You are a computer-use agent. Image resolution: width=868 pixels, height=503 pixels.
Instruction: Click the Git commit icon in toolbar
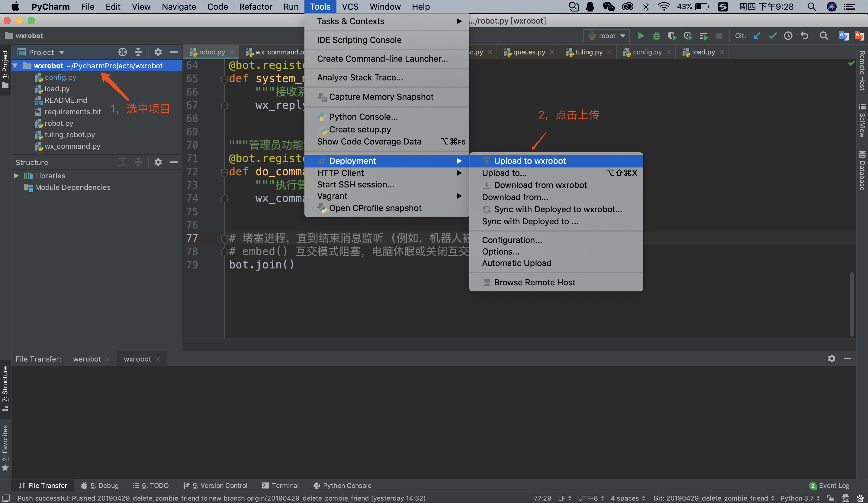[773, 37]
